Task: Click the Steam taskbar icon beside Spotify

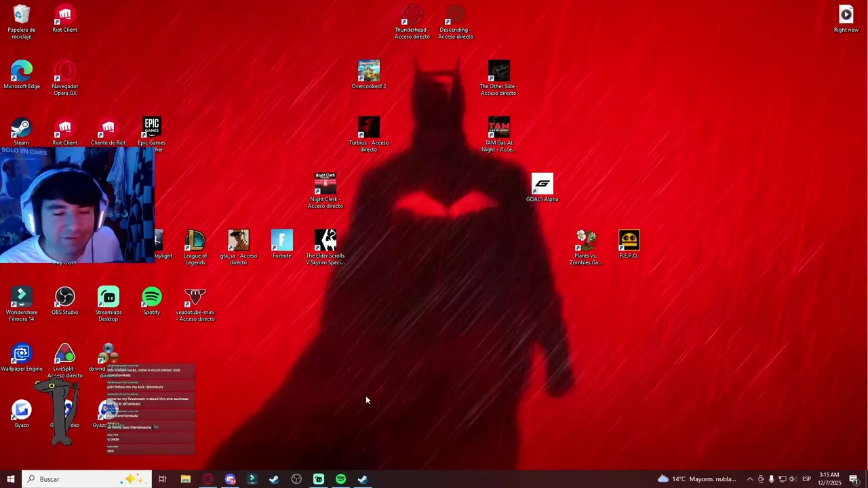Action: click(363, 479)
